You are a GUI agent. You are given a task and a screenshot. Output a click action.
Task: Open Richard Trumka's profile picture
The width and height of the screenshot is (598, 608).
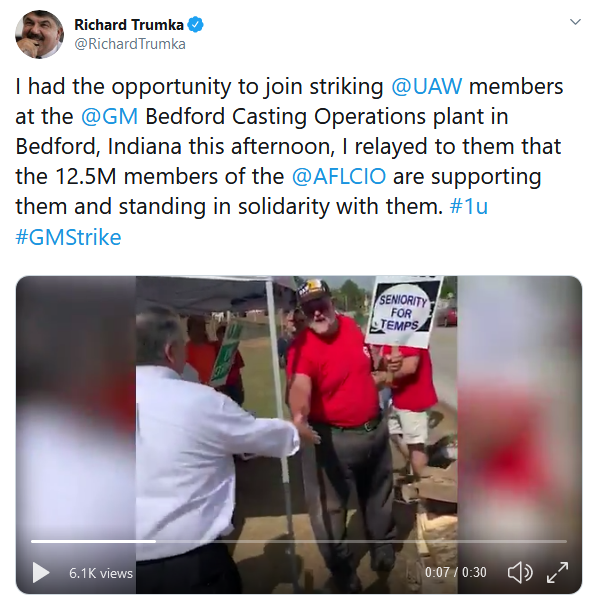click(39, 35)
